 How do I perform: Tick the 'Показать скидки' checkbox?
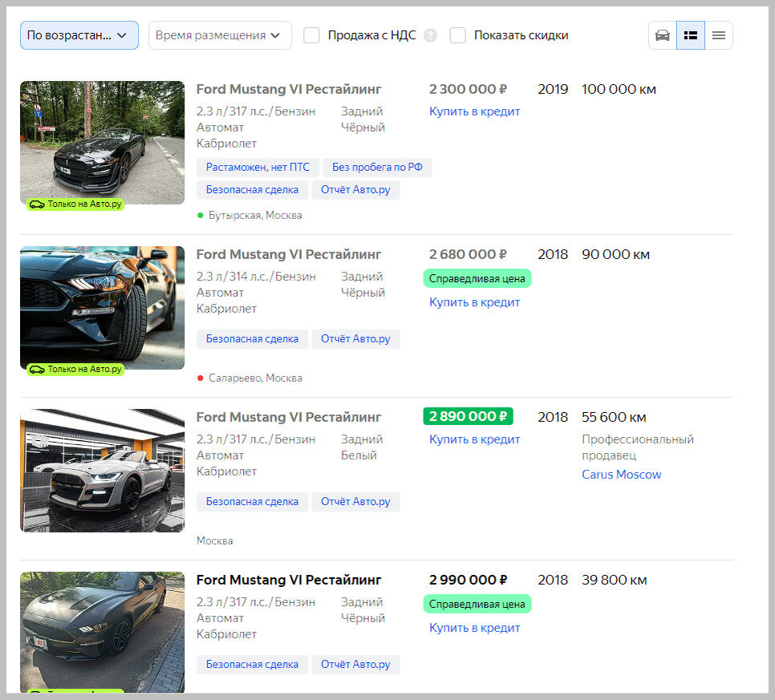(457, 35)
